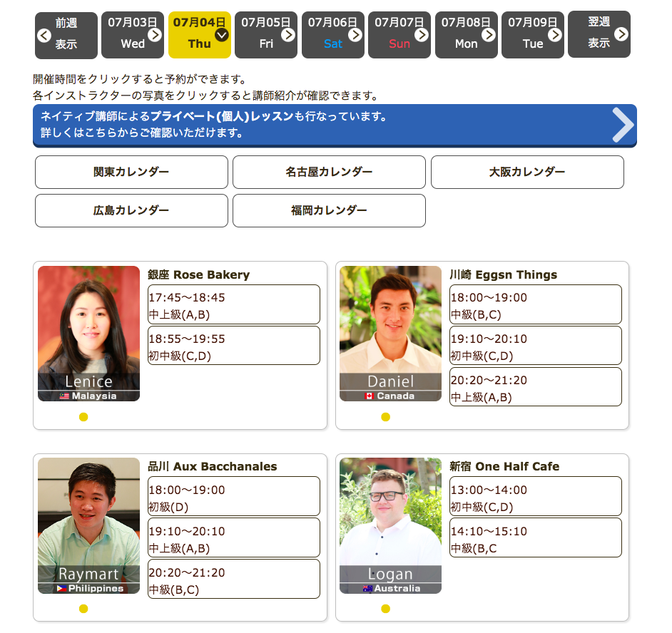View Logan's instructor profile photo

point(390,525)
